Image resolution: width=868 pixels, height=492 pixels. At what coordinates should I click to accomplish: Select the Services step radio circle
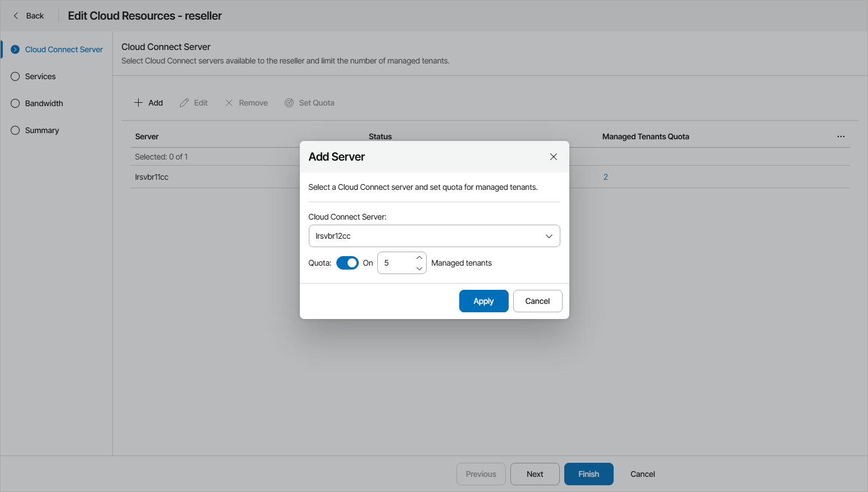[x=15, y=76]
